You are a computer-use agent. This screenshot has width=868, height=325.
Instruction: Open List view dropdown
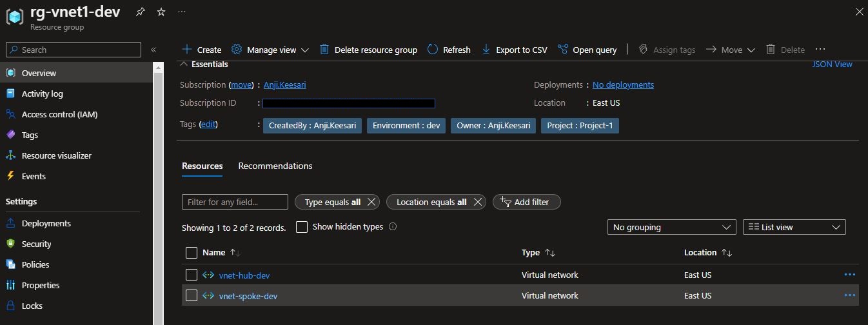794,227
